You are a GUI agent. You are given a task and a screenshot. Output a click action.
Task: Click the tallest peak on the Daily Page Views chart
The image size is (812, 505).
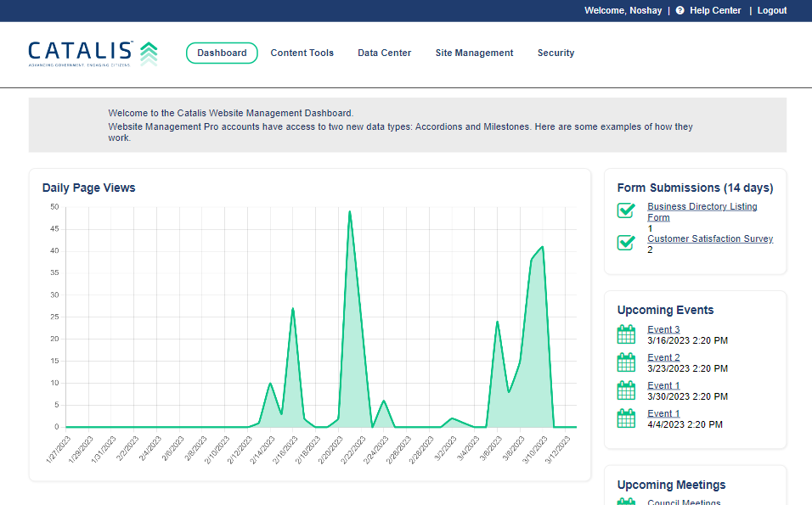click(350, 212)
